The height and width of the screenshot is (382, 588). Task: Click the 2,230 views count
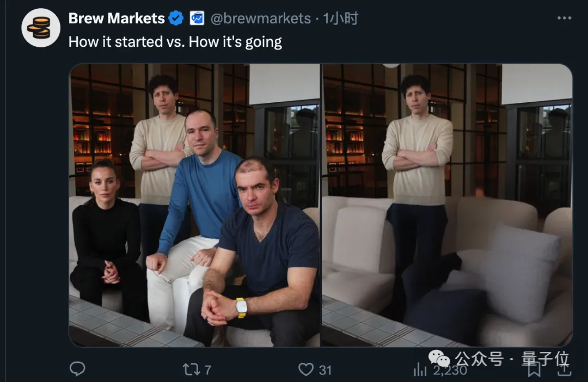point(450,371)
